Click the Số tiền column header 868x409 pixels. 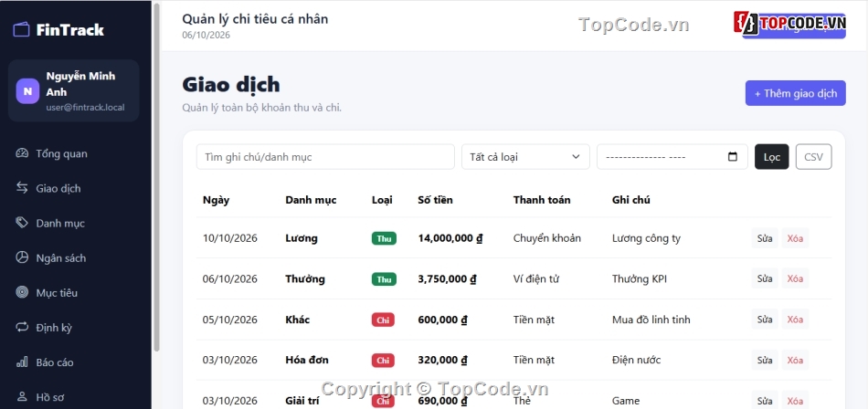tap(435, 200)
